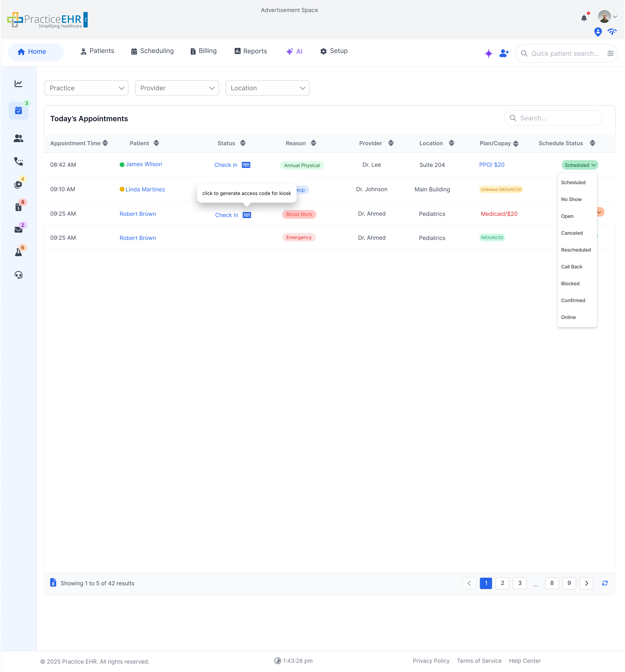Open the Provider filter dropdown
Image resolution: width=625 pixels, height=672 pixels.
pyautogui.click(x=177, y=88)
